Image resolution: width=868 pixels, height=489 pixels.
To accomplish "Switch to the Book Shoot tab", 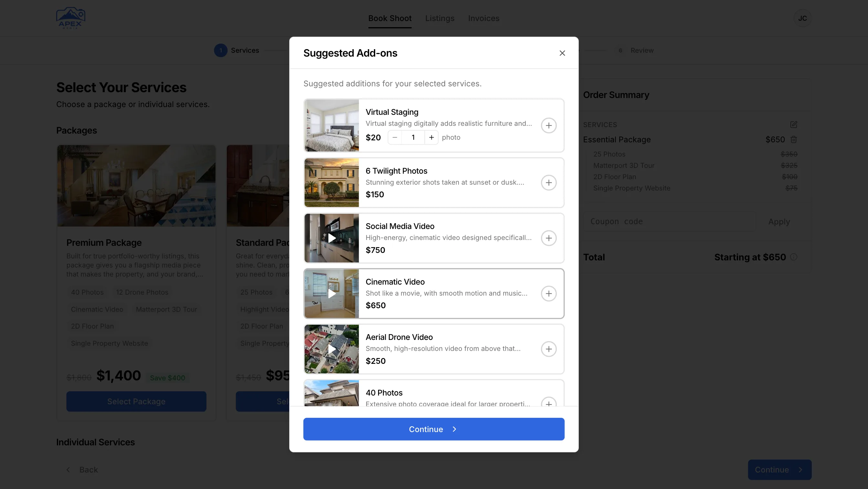I will pos(389,18).
